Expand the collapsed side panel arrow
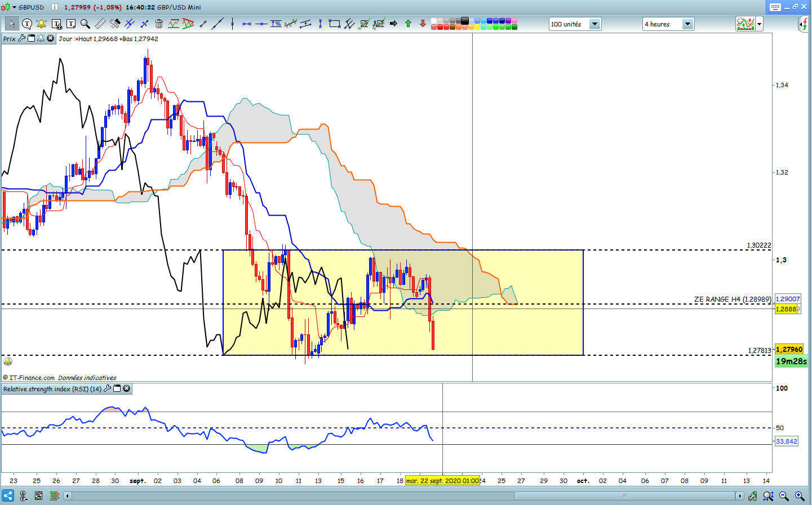The height and width of the screenshot is (505, 812). tap(804, 24)
